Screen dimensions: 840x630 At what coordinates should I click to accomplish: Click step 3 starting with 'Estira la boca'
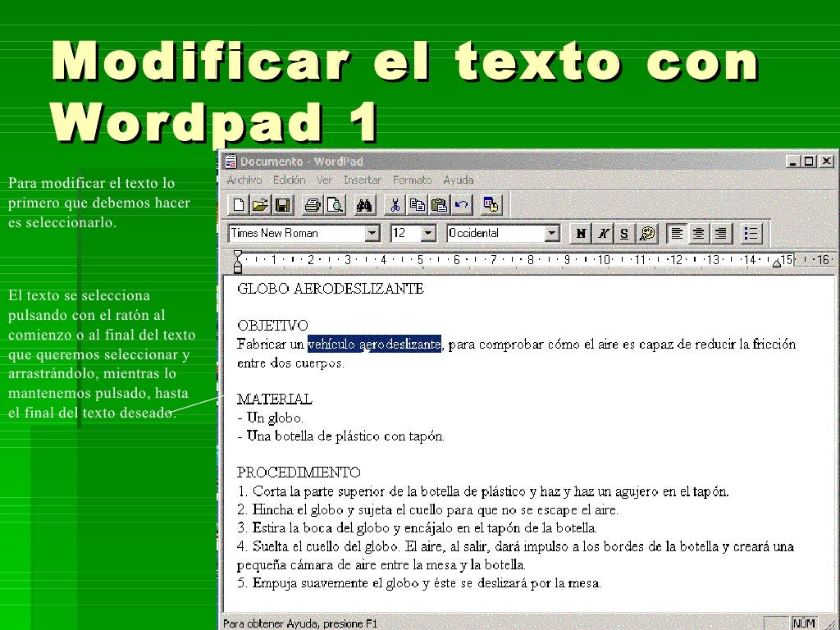click(417, 527)
